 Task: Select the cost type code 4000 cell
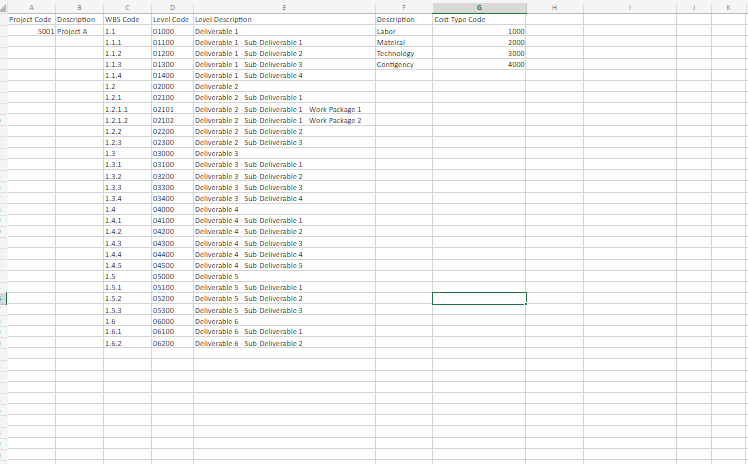(x=479, y=64)
